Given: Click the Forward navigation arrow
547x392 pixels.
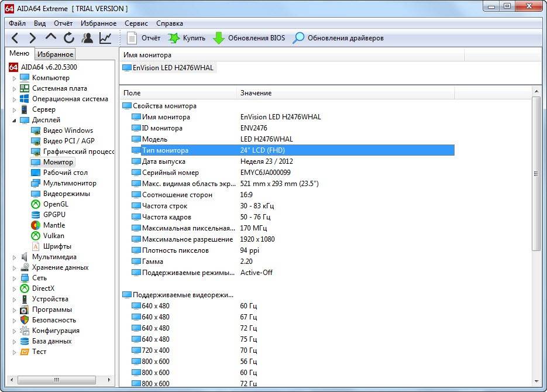Looking at the screenshot, I should pos(33,38).
